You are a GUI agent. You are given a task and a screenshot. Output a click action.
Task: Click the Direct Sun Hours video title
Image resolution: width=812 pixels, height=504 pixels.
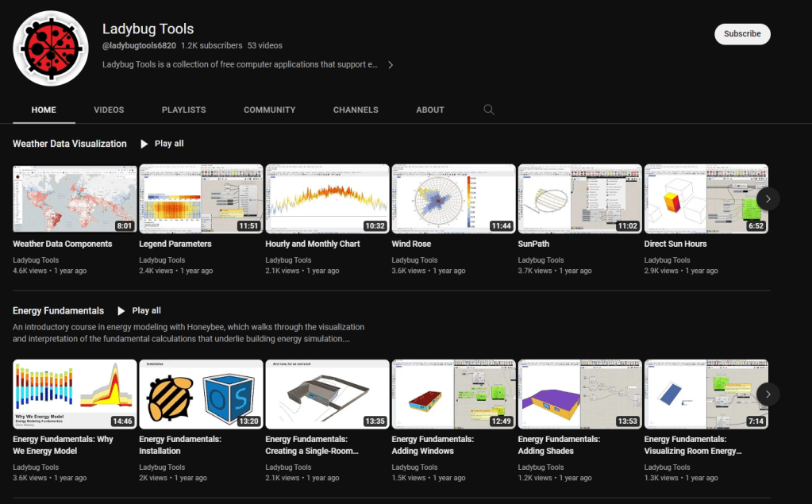pos(675,244)
